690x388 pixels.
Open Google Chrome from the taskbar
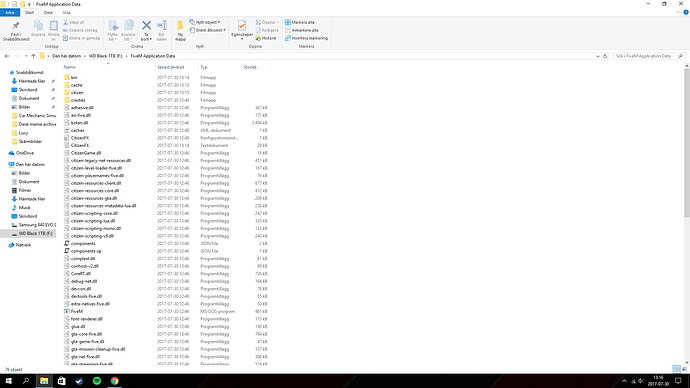pyautogui.click(x=114, y=381)
